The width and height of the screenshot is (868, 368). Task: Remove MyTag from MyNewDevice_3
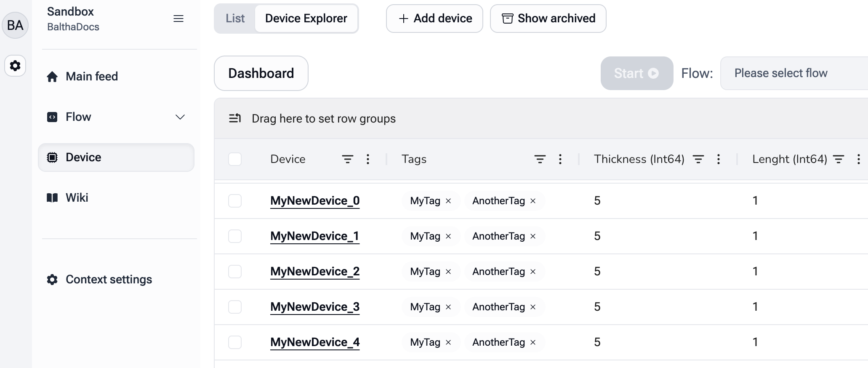point(448,307)
